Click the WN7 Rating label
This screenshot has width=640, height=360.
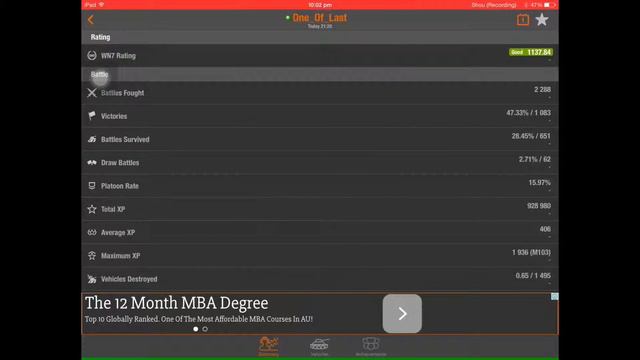pos(118,56)
